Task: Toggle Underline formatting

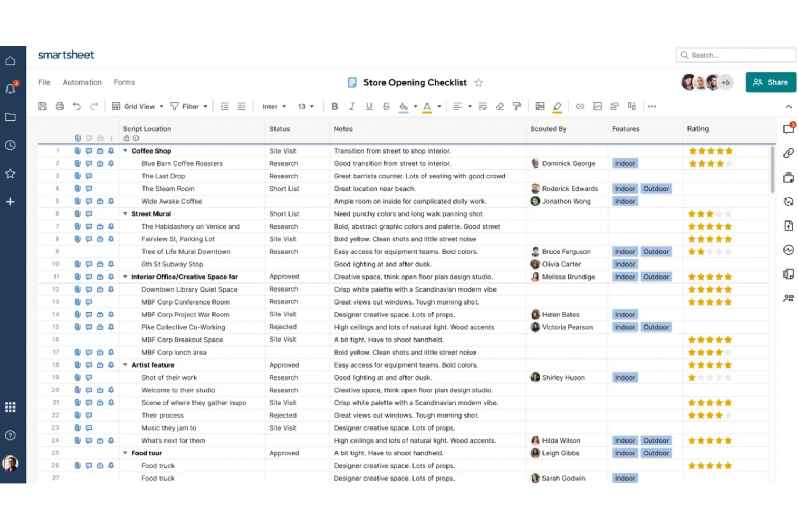Action: coord(369,107)
